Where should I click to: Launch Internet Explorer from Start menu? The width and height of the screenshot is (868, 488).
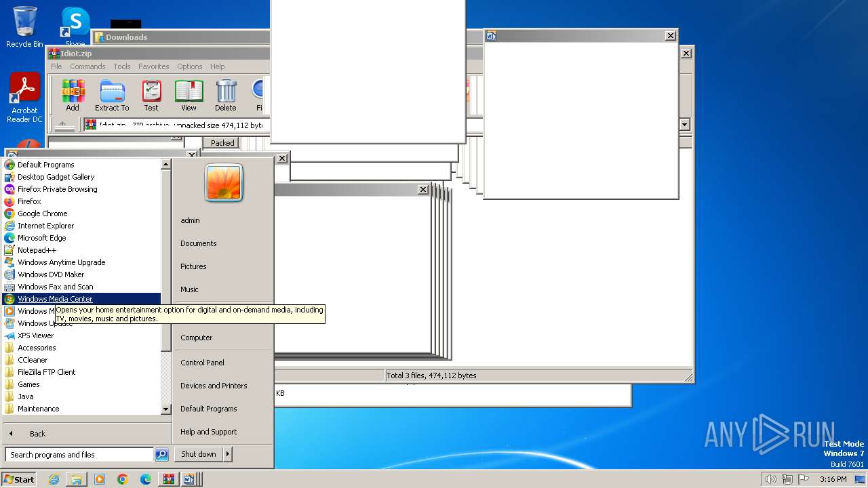[x=82, y=226]
